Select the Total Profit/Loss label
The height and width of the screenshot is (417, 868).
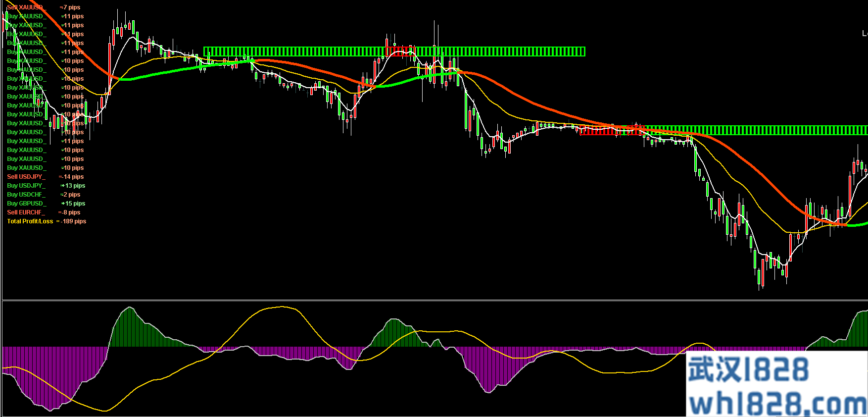point(30,221)
